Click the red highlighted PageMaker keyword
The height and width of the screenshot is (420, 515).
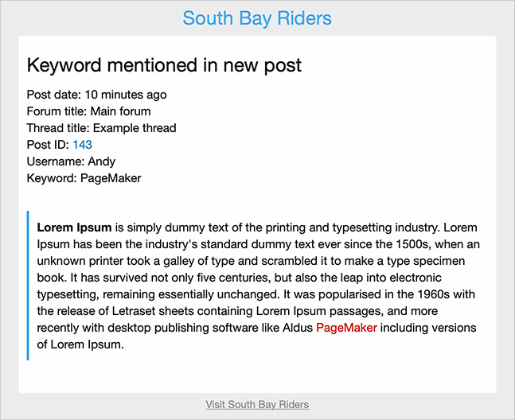(346, 328)
